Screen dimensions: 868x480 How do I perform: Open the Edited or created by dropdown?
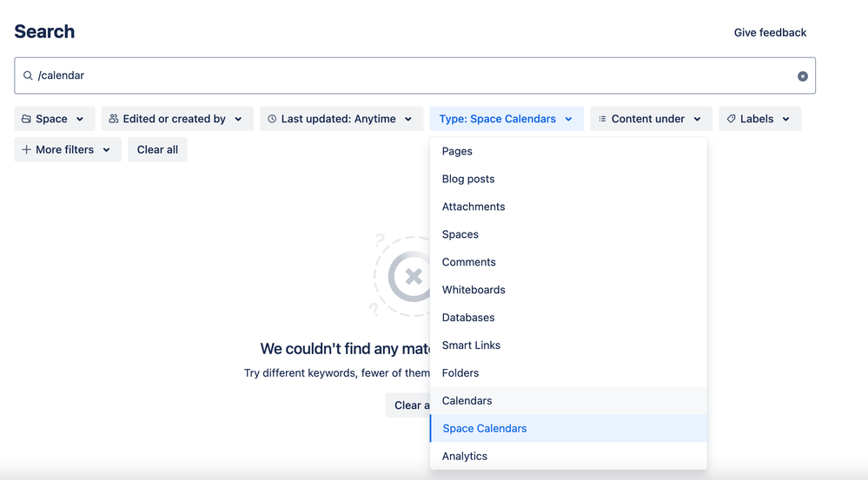[177, 119]
